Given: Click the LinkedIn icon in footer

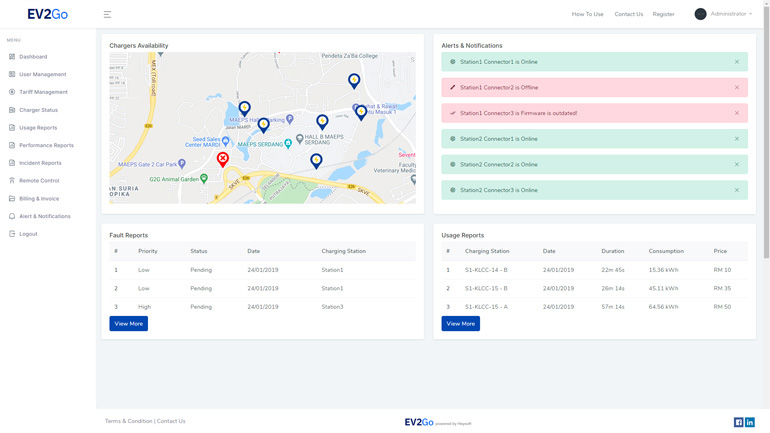Looking at the screenshot, I should tap(750, 422).
